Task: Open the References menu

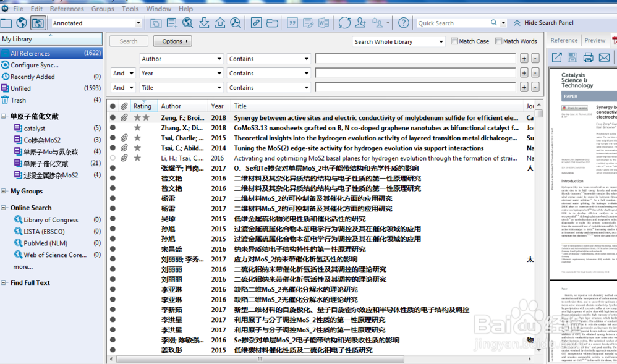Action: click(x=67, y=9)
